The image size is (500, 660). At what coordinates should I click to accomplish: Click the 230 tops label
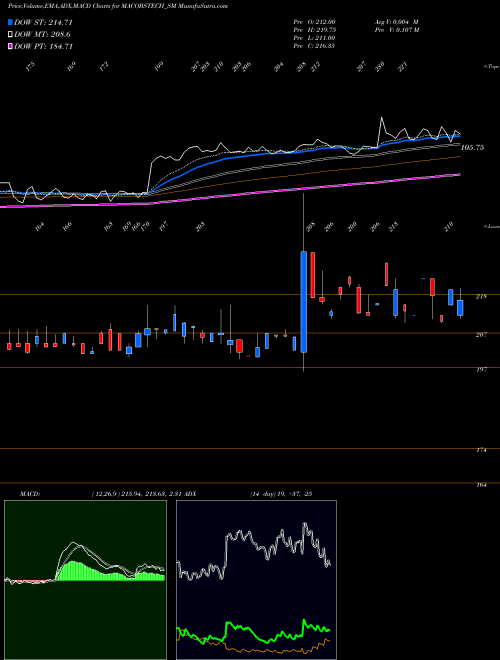(380, 67)
